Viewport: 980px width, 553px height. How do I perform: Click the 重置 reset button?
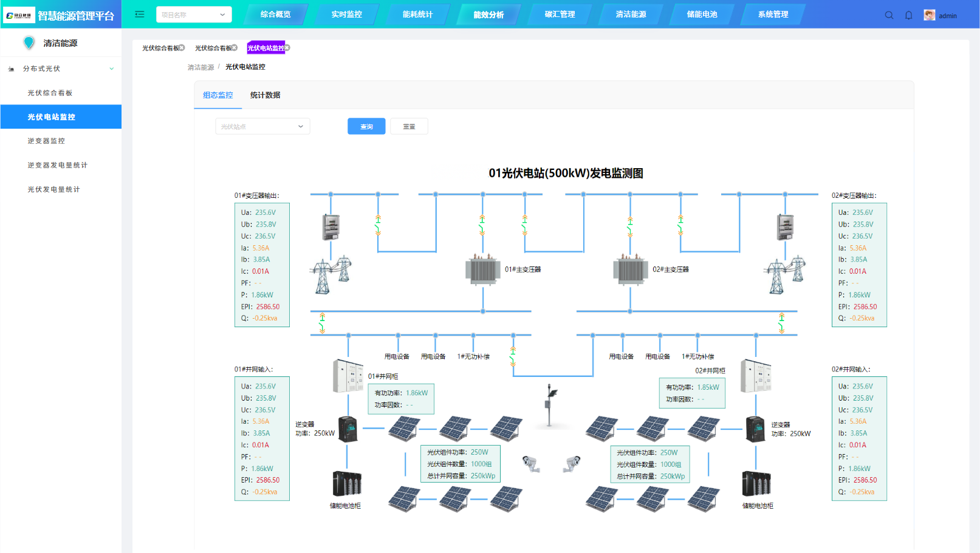(409, 126)
